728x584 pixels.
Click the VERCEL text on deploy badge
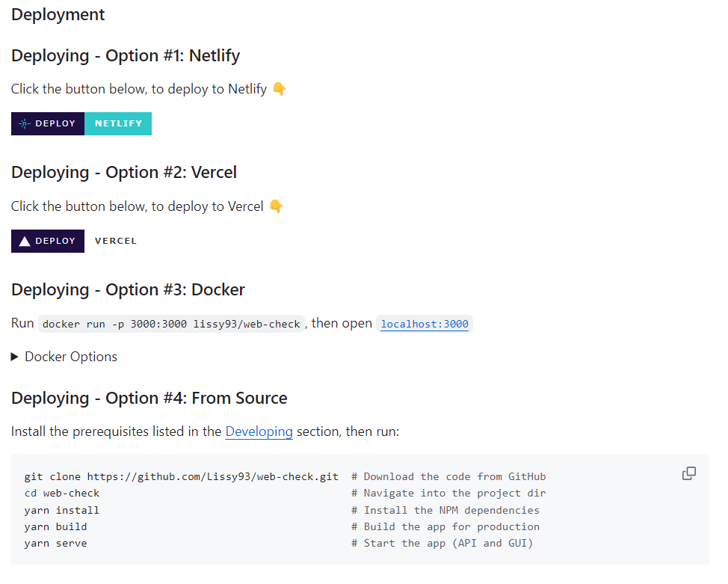(116, 241)
